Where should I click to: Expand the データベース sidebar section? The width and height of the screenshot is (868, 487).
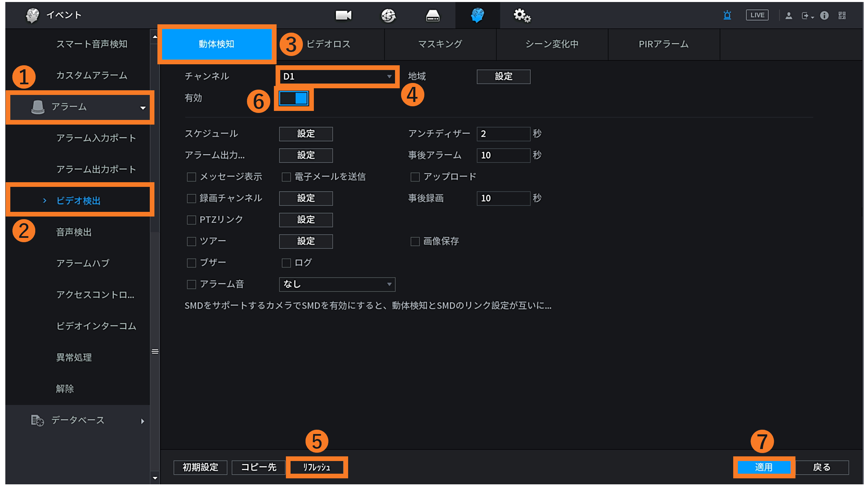point(78,421)
